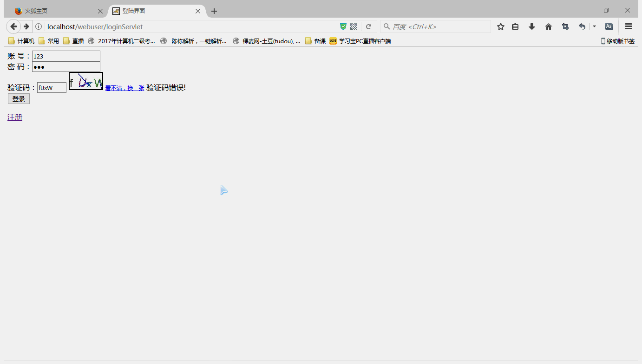
Task: Open the 陈栋解析，一键解析 bookmark
Action: click(x=193, y=41)
